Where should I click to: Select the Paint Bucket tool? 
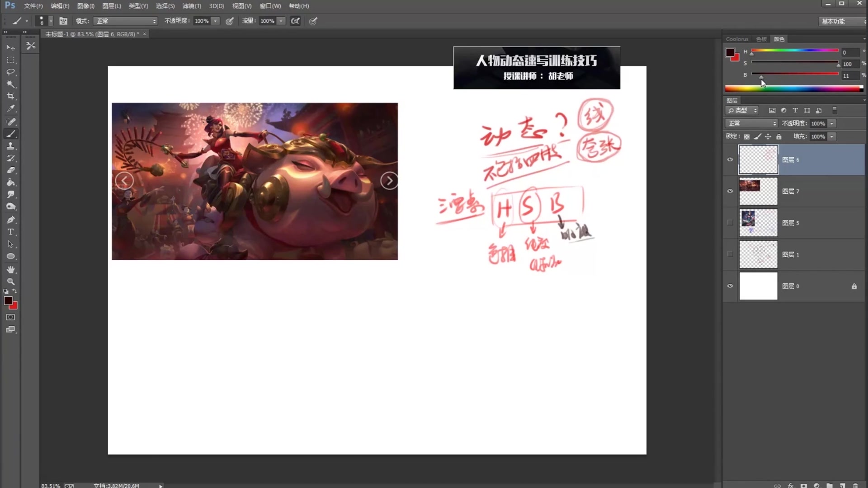(x=10, y=183)
